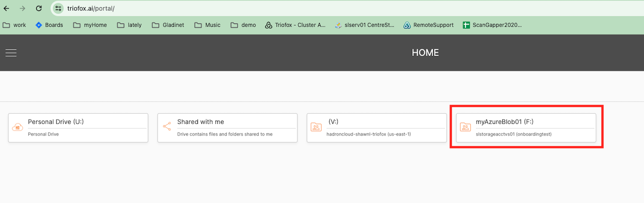Open Personal Drive (U:) tile

pos(78,128)
